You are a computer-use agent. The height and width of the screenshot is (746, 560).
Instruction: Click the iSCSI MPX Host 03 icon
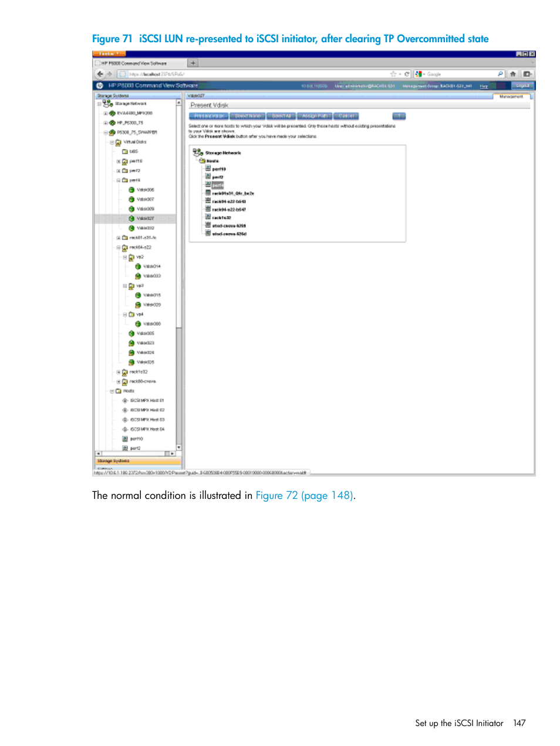click(125, 420)
